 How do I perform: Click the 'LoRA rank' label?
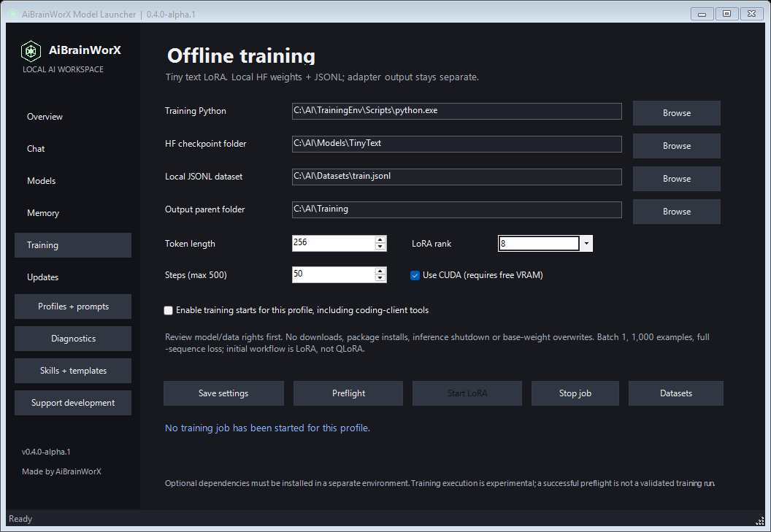pos(431,244)
